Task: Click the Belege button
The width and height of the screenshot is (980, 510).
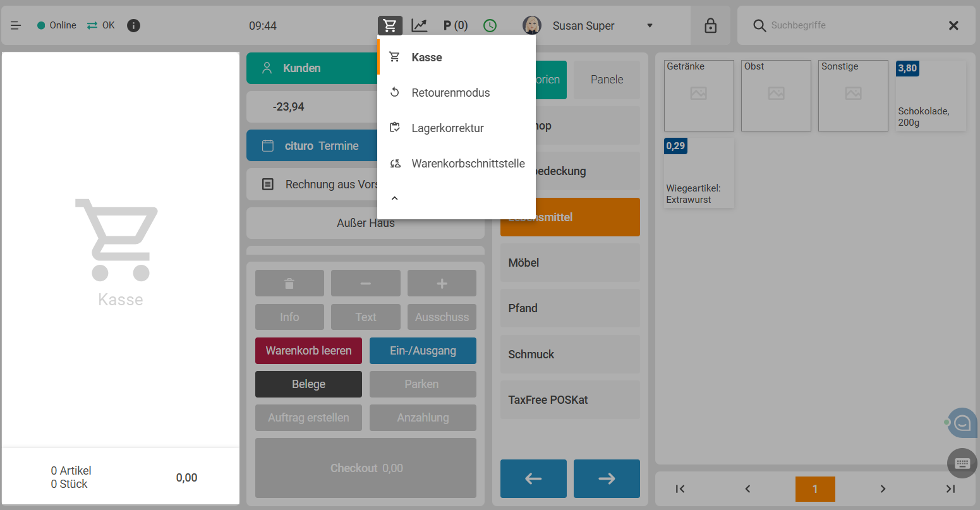Action: coord(308,384)
